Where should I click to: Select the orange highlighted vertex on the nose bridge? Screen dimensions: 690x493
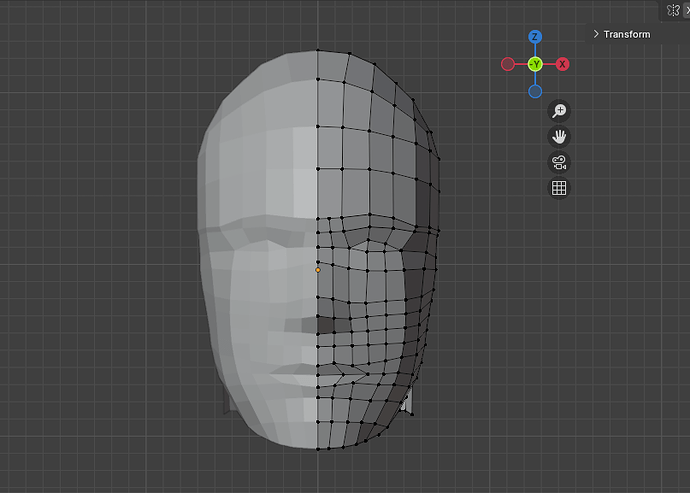[x=318, y=270]
